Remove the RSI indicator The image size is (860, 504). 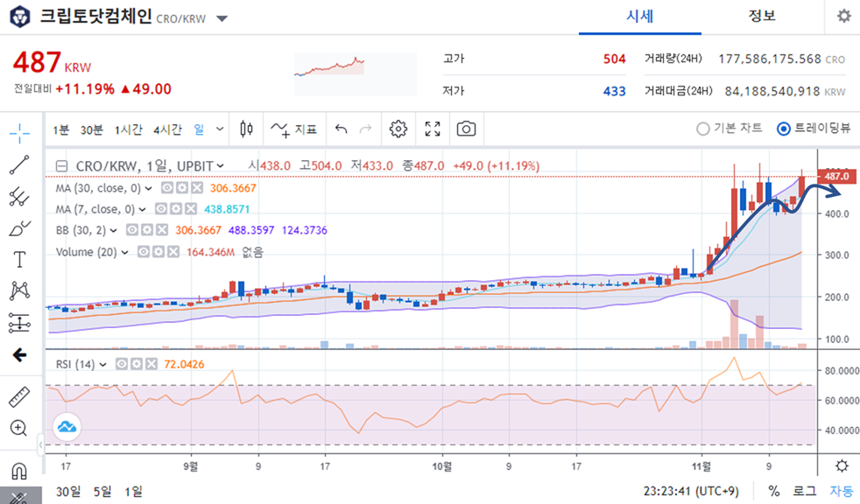coord(152,364)
